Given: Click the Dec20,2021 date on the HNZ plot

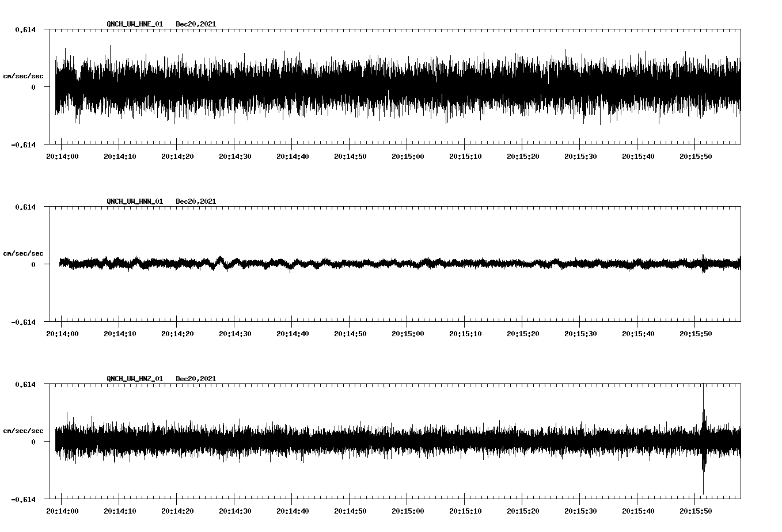Looking at the screenshot, I should click(196, 379).
